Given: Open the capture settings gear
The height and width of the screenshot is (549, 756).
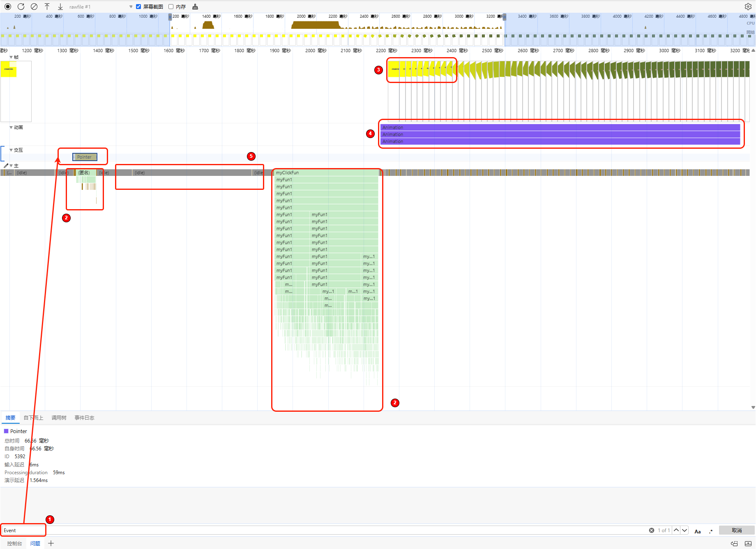Looking at the screenshot, I should tap(748, 7).
